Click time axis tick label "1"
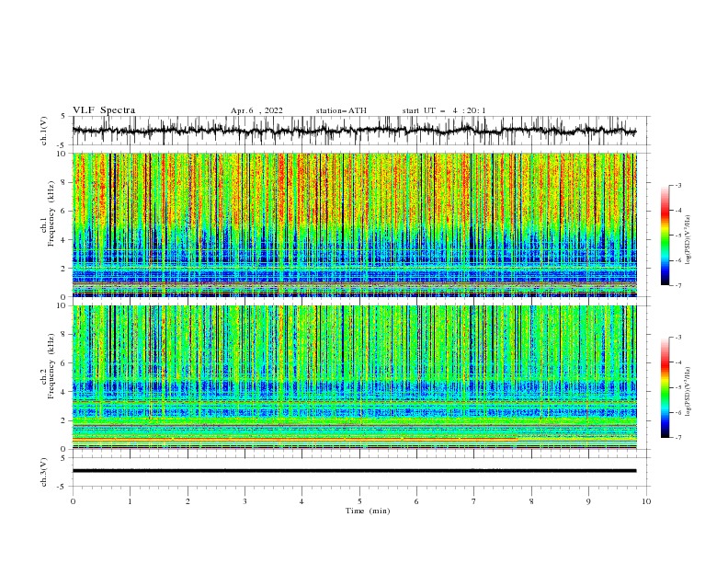 pyautogui.click(x=130, y=501)
